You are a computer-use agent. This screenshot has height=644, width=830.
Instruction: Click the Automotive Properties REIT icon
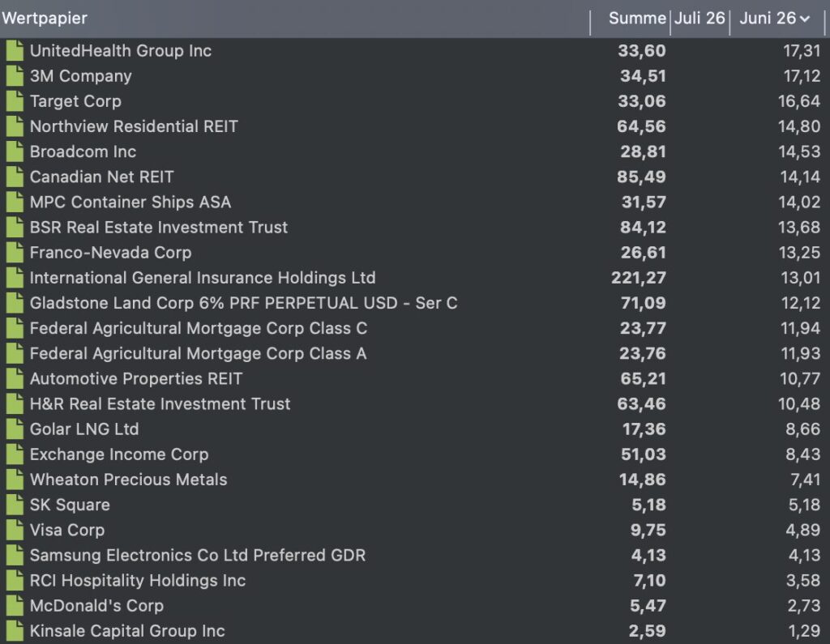pyautogui.click(x=15, y=379)
